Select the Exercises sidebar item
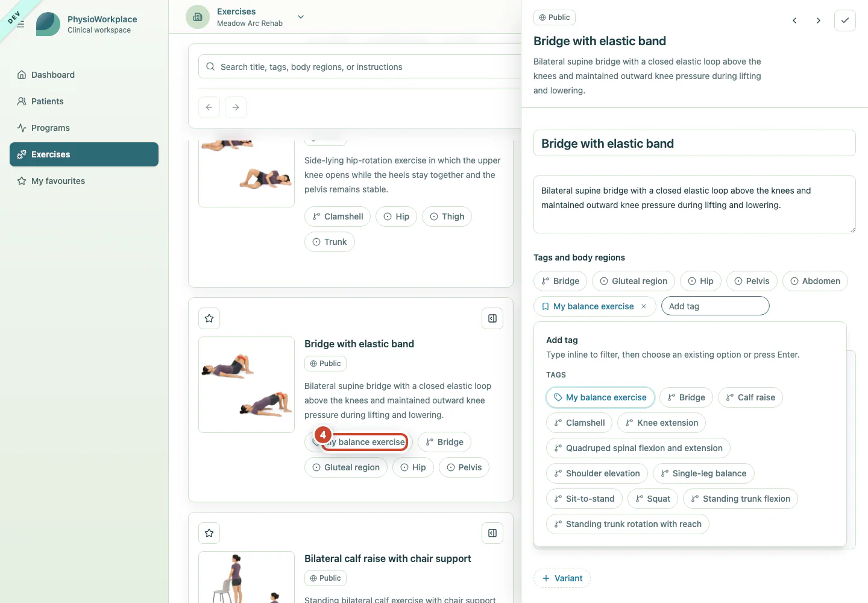This screenshot has width=868, height=603. pos(84,154)
